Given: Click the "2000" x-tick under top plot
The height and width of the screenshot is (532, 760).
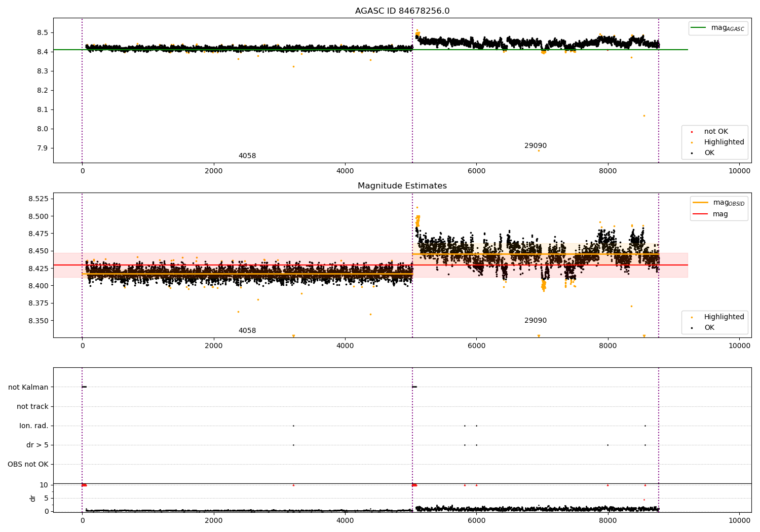Looking at the screenshot, I should tap(214, 171).
